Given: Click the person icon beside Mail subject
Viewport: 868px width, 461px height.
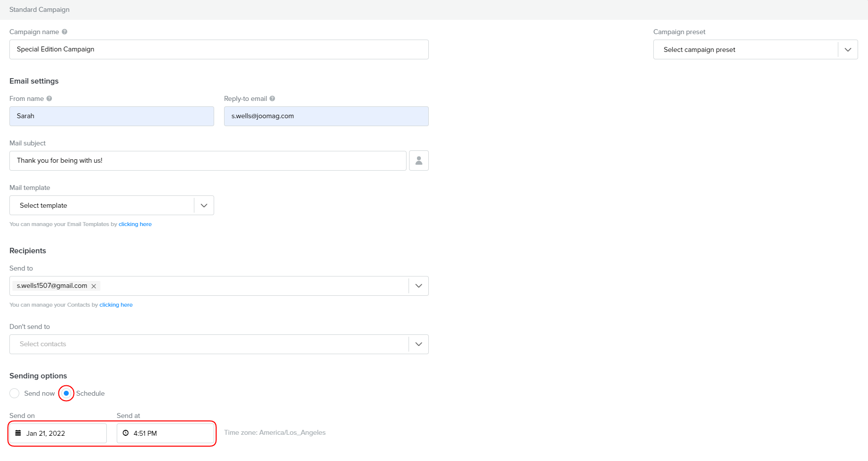Looking at the screenshot, I should (418, 161).
